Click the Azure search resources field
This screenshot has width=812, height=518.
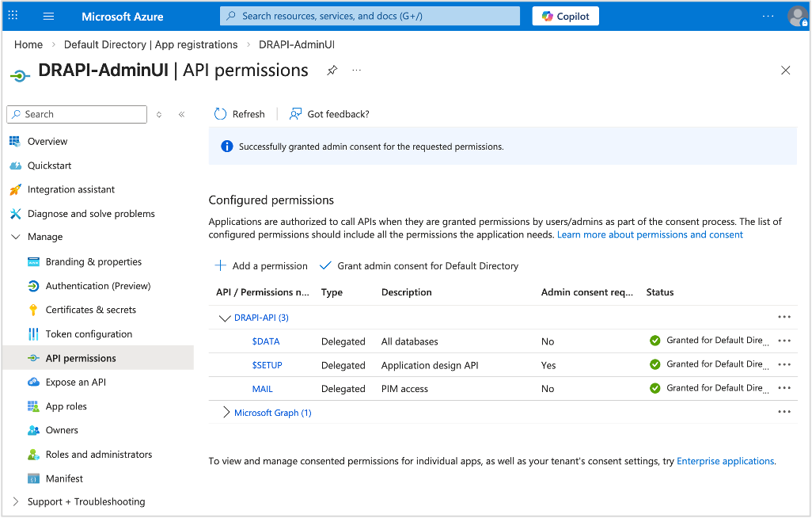(369, 16)
